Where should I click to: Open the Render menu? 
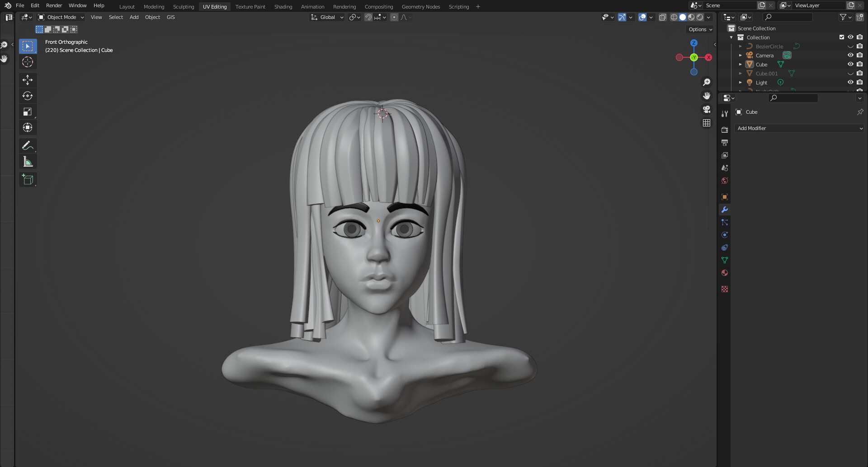pyautogui.click(x=54, y=5)
